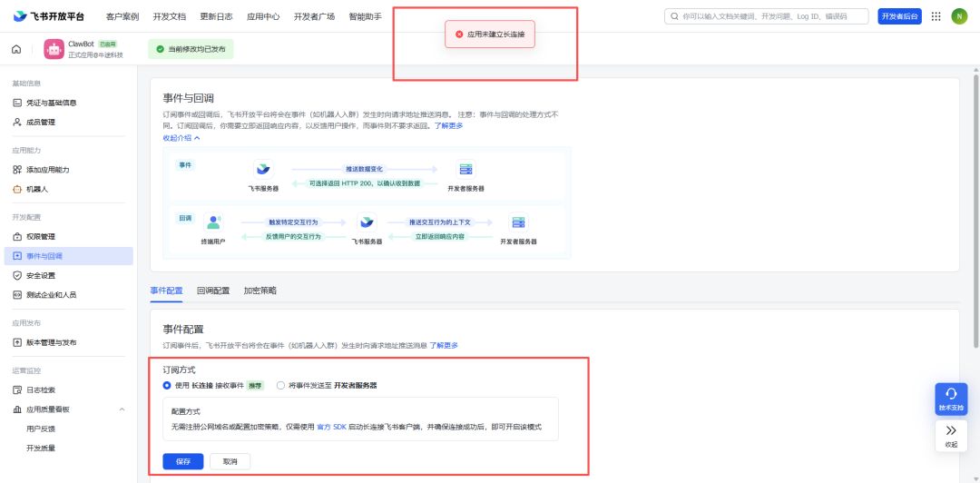This screenshot has width=980, height=483.
Task: Click the 推送数据变化 label in the diagram
Action: (365, 170)
